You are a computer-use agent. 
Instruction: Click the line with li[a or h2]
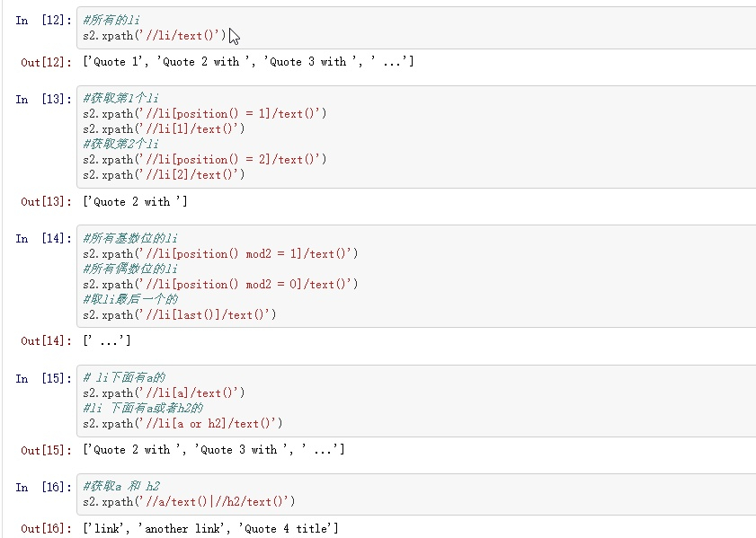click(182, 423)
